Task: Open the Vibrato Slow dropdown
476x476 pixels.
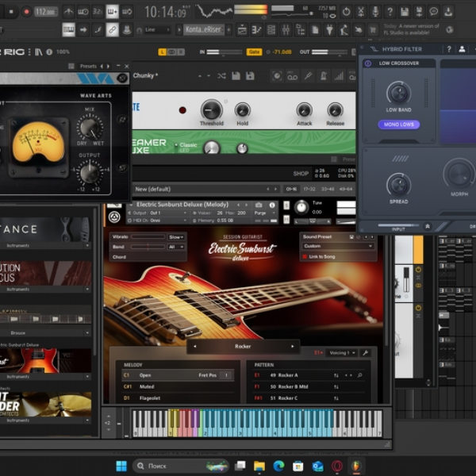Action: pyautogui.click(x=176, y=236)
